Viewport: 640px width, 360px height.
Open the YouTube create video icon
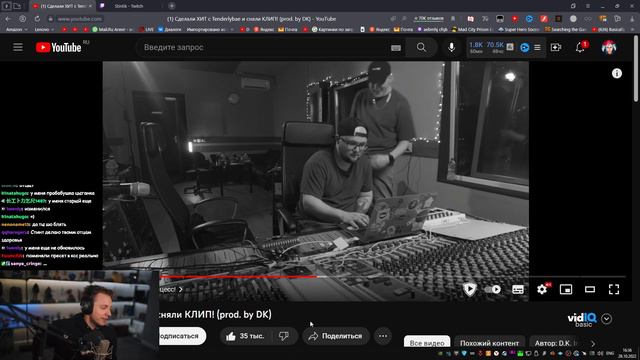click(x=556, y=47)
